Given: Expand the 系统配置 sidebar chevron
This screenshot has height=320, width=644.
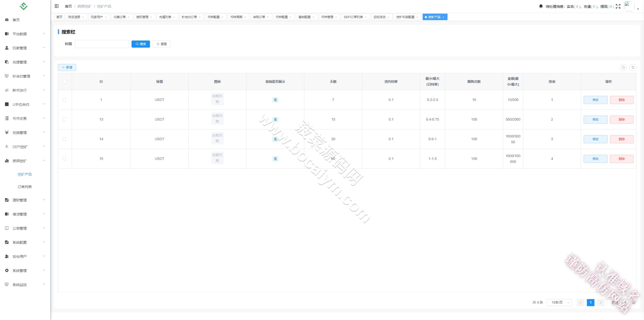Looking at the screenshot, I should point(44,242).
